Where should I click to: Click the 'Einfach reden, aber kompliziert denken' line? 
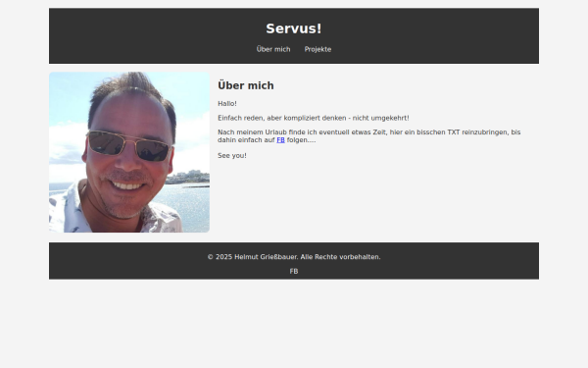(314, 118)
